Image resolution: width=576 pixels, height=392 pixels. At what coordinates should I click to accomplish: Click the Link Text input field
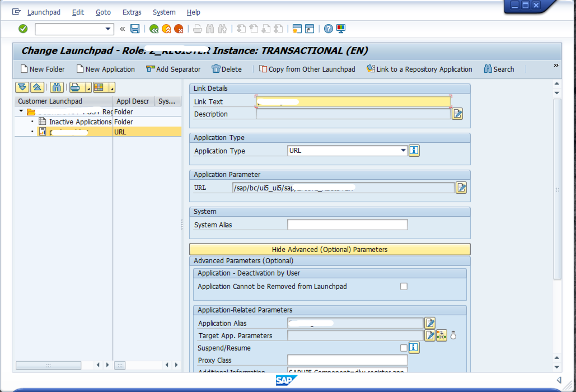coord(353,101)
